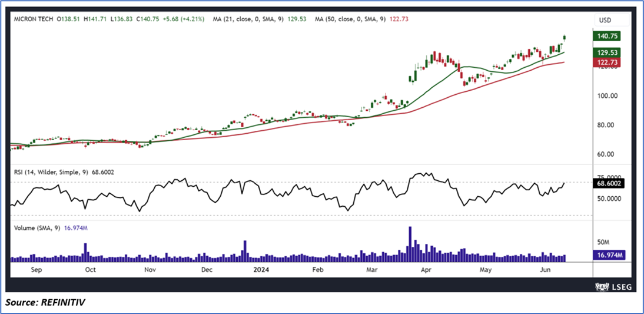Click the 100.00 price axis label
Screen dimensions: 644x314
(606, 96)
